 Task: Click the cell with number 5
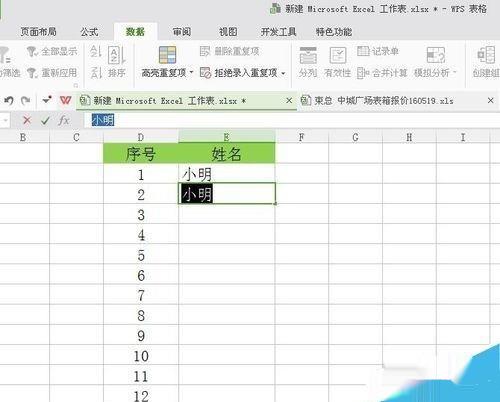coord(141,254)
